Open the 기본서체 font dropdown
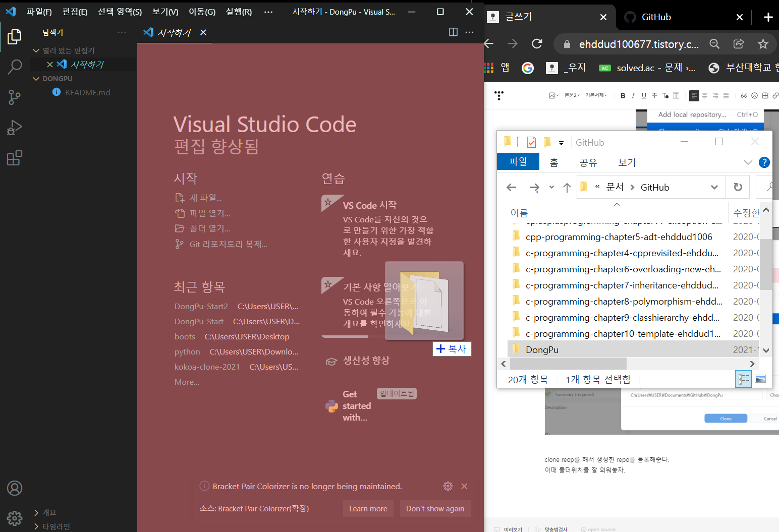The width and height of the screenshot is (779, 532). (x=596, y=95)
